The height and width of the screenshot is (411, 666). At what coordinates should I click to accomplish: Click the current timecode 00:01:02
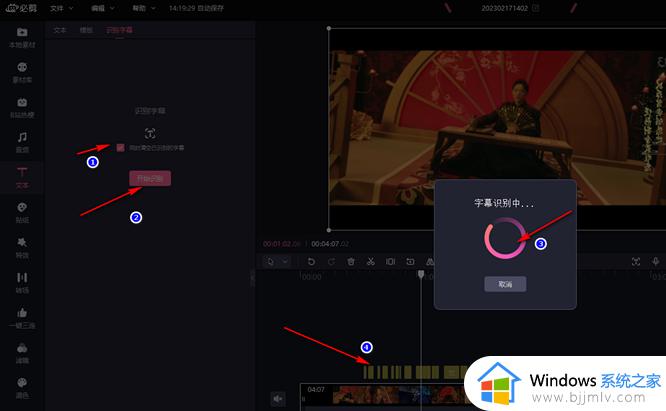[x=282, y=244]
